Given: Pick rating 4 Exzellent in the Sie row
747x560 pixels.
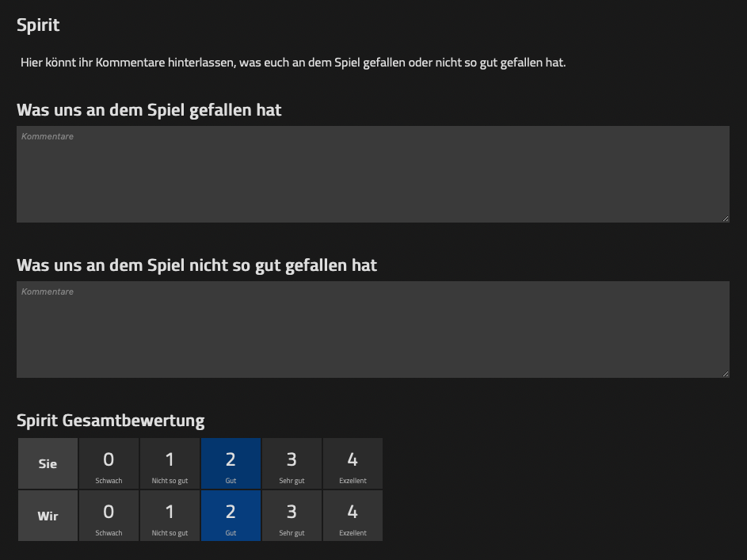Looking at the screenshot, I should (x=353, y=463).
